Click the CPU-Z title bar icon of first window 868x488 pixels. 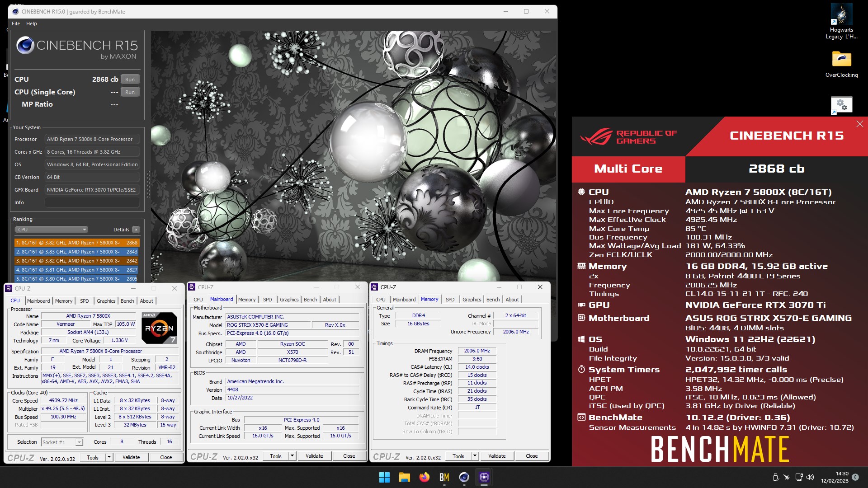[x=9, y=288]
